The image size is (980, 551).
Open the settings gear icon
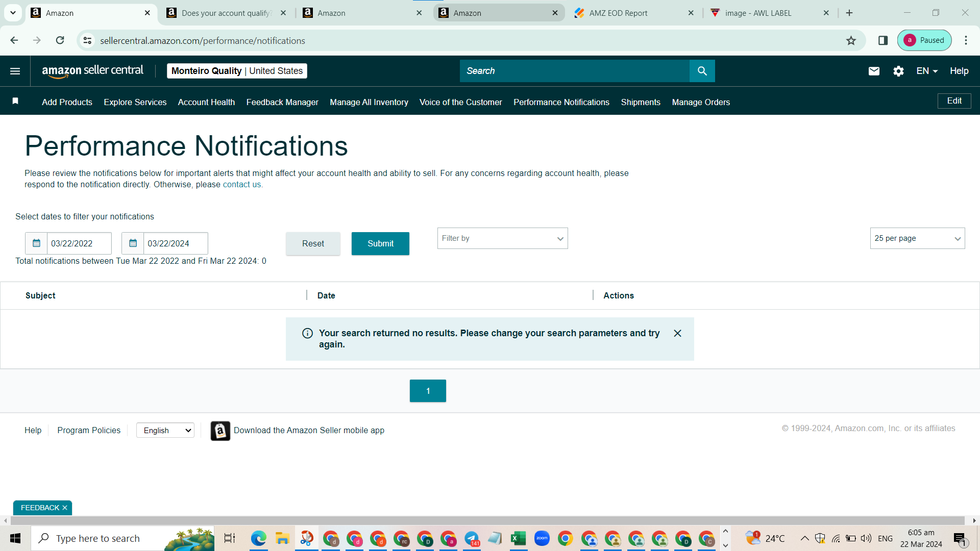point(898,71)
